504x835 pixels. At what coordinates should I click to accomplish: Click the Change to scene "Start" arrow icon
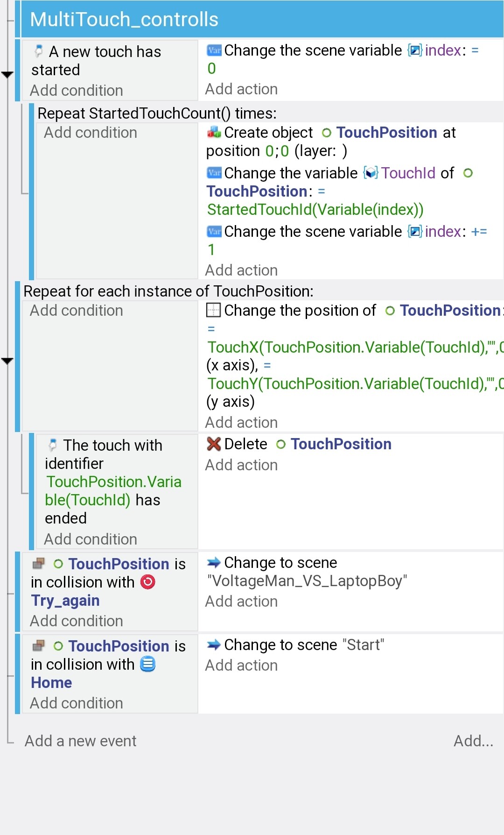click(214, 645)
